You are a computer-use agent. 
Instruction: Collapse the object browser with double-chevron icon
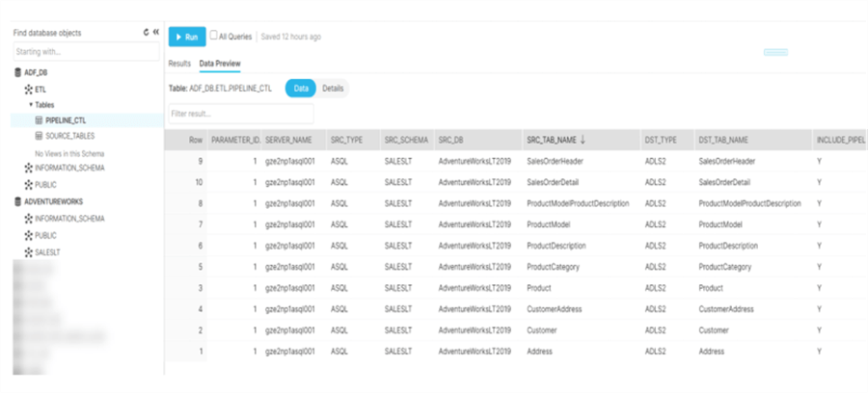[x=155, y=33]
